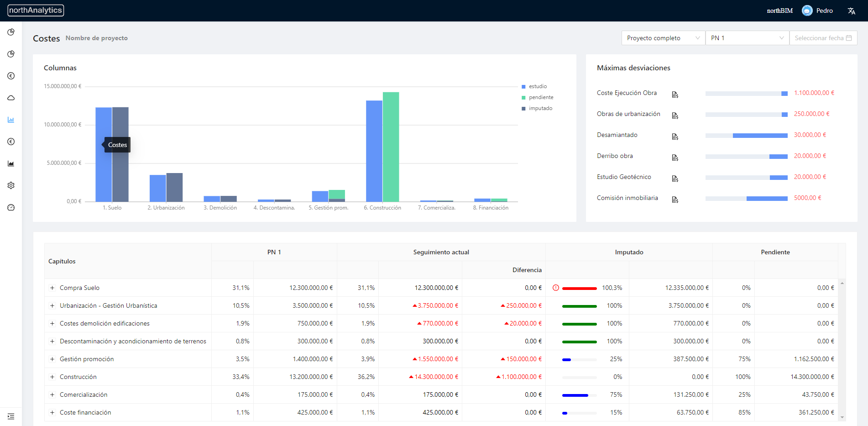Open the settings gear in the sidebar
Viewport: 868px width, 426px height.
pos(11,185)
